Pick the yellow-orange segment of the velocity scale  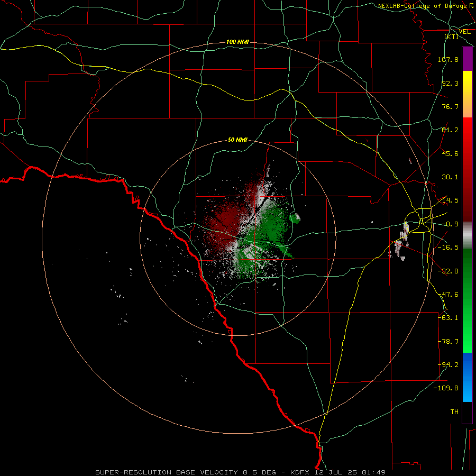pyautogui.click(x=467, y=94)
